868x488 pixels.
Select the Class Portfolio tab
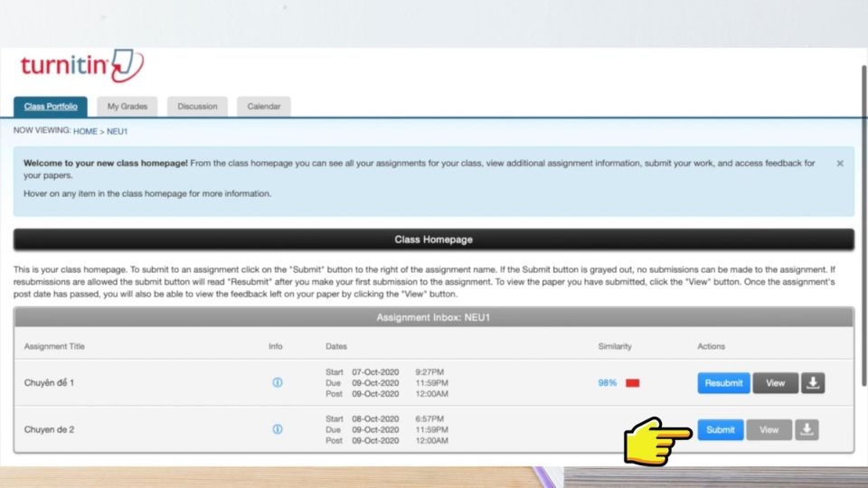[51, 107]
